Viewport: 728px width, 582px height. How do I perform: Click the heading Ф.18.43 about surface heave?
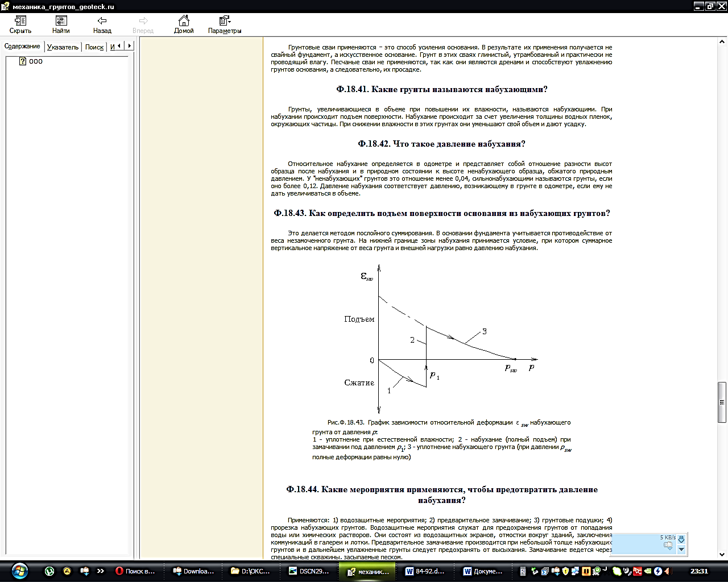pos(441,213)
